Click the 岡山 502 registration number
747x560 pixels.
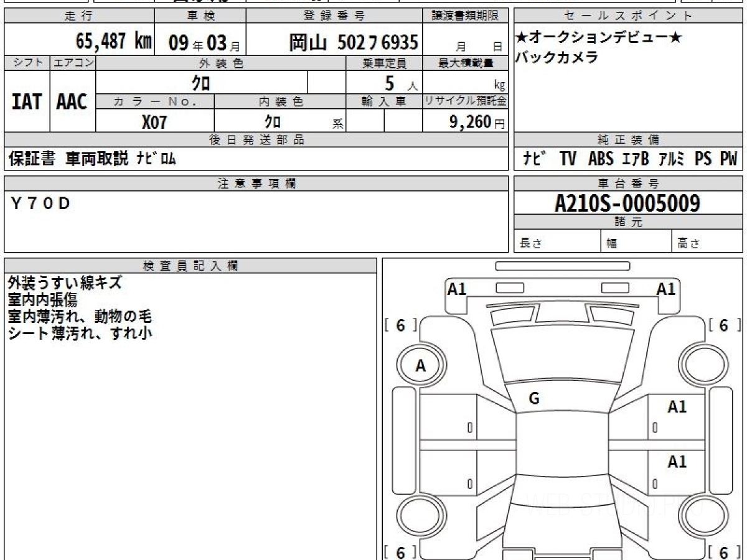tap(353, 42)
